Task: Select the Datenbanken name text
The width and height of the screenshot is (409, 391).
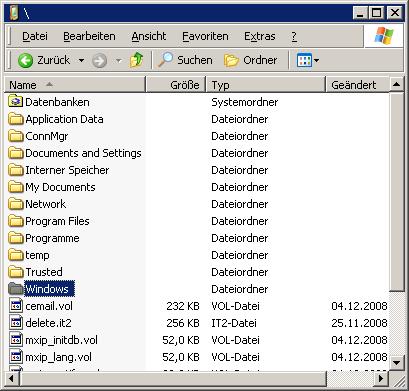Action: click(x=57, y=102)
